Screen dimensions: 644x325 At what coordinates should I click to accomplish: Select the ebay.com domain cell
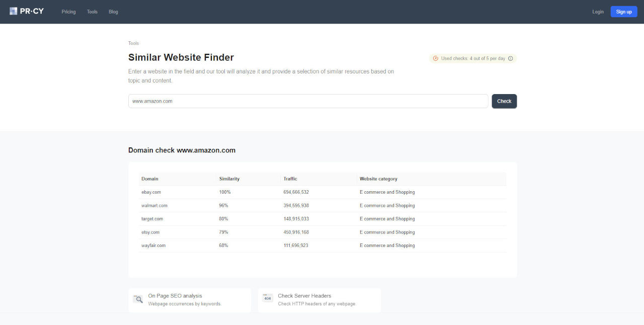coord(151,192)
